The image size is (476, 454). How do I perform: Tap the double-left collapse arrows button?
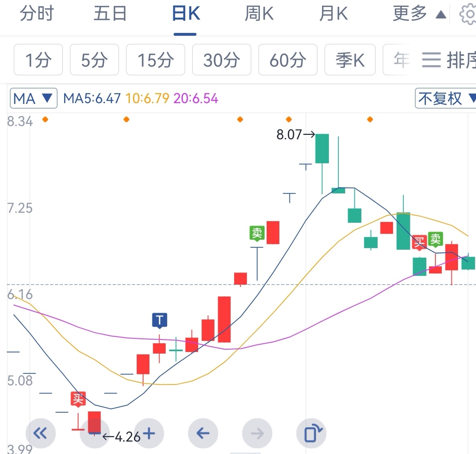click(40, 434)
